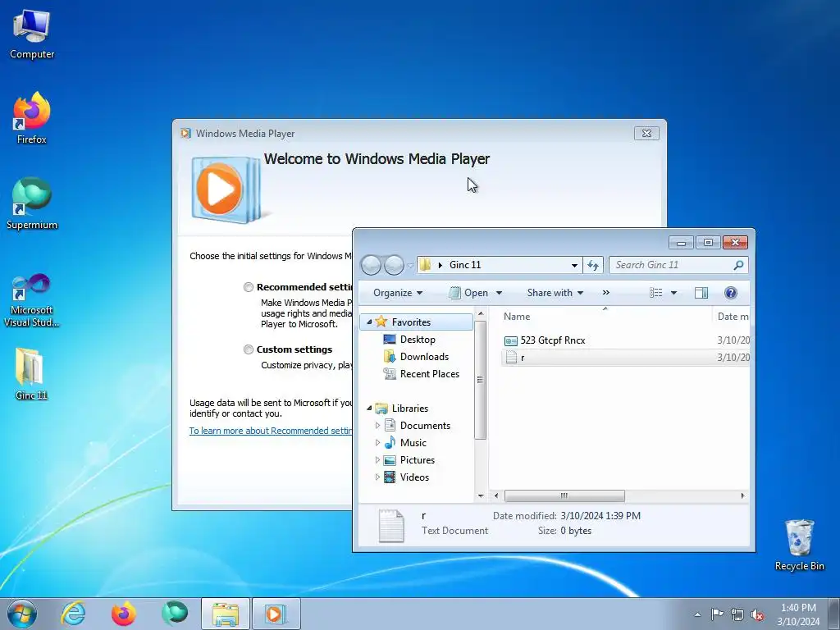Click Show desktop button at taskbar edge
Viewport: 840px width, 630px height.
pyautogui.click(x=834, y=614)
